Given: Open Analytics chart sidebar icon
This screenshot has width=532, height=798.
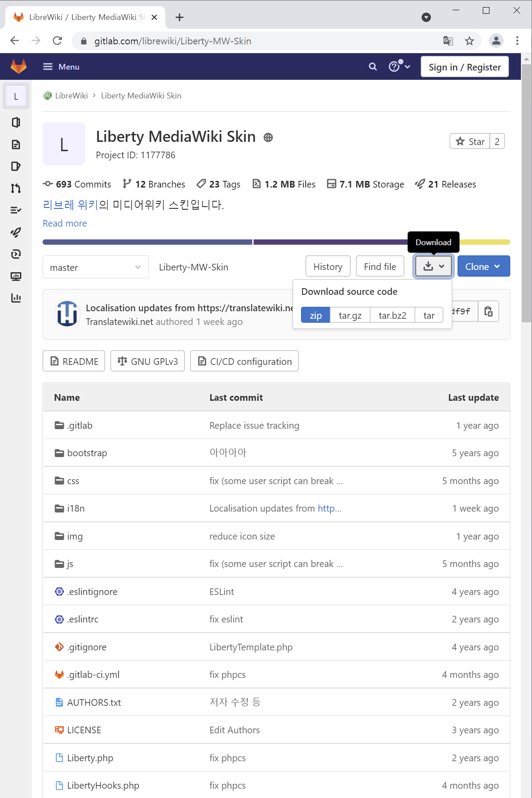Looking at the screenshot, I should (16, 298).
